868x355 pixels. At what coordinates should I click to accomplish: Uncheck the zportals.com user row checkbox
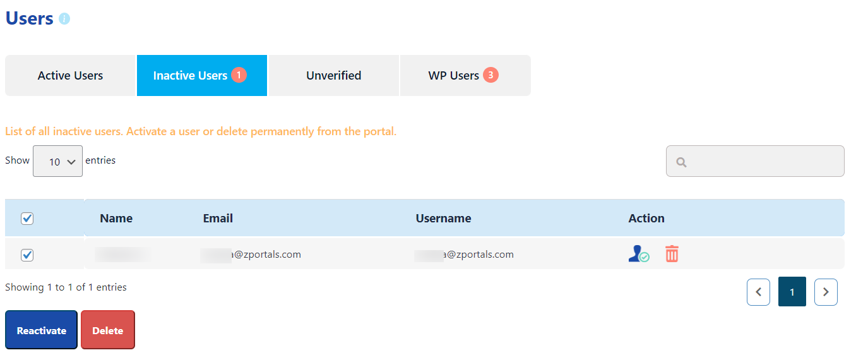[27, 255]
